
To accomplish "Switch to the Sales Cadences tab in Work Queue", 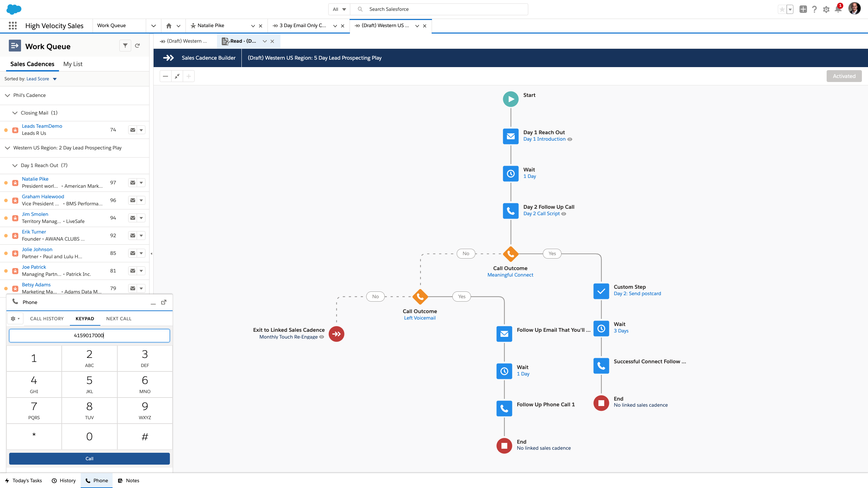I will coord(32,64).
